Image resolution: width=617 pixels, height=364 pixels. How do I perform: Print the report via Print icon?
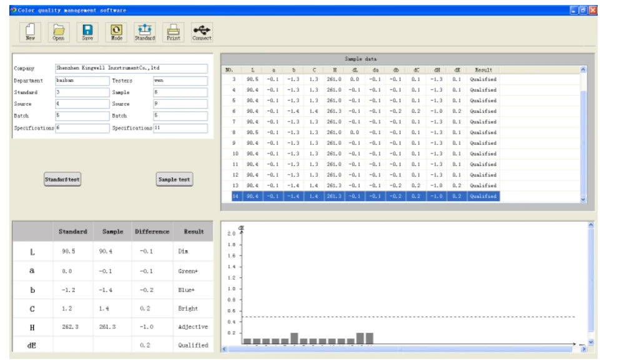pos(173,32)
